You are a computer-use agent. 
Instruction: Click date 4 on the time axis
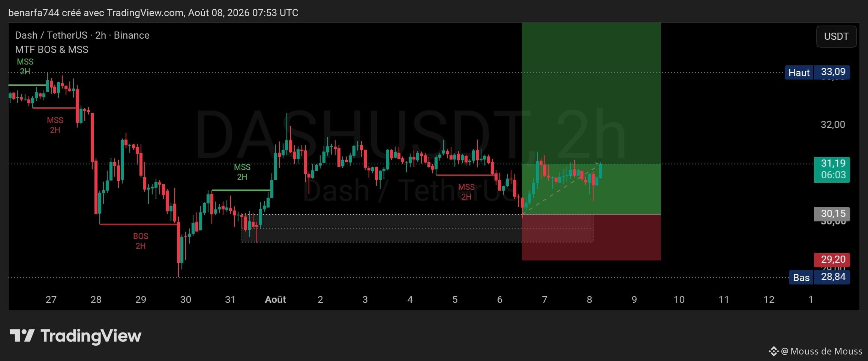tap(410, 299)
